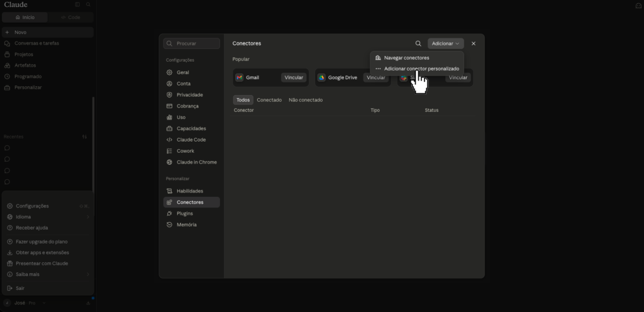The height and width of the screenshot is (312, 644).
Task: Open Geral settings section
Action: click(192, 72)
